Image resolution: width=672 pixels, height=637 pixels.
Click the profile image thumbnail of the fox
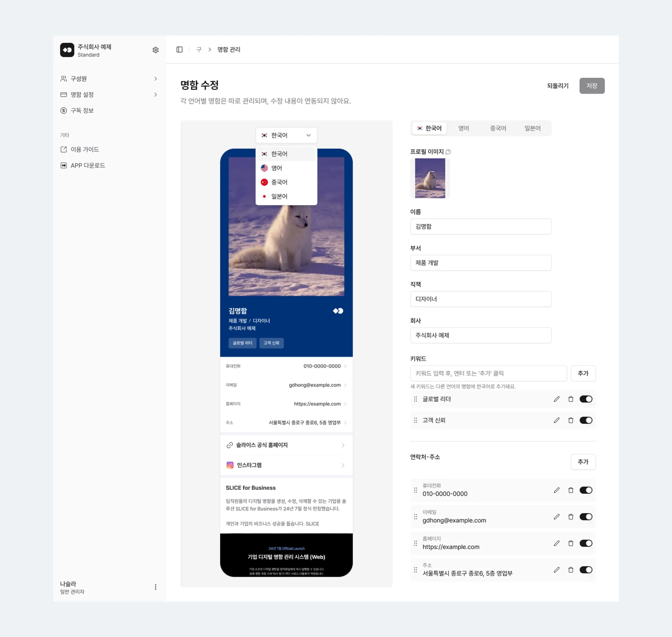430,178
